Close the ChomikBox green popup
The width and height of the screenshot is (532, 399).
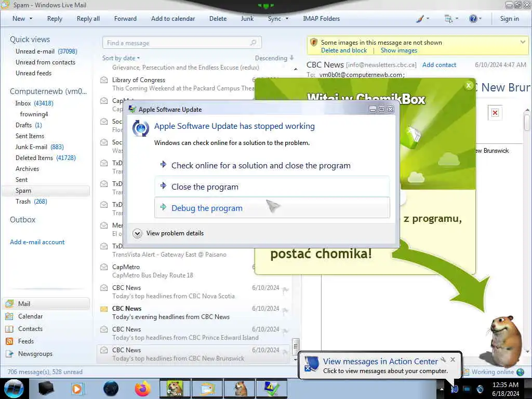469,86
